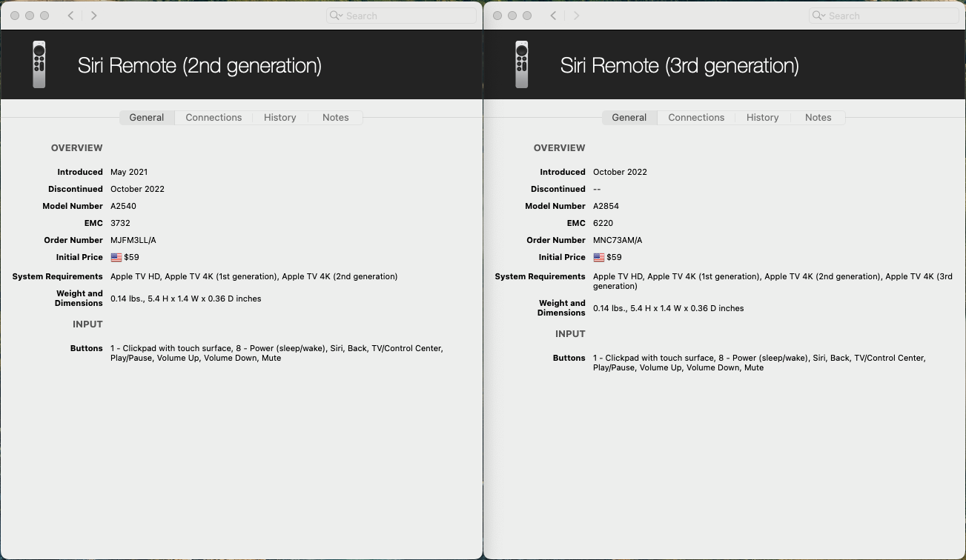
Task: Select General tab in 3rd generation window
Action: 629,117
